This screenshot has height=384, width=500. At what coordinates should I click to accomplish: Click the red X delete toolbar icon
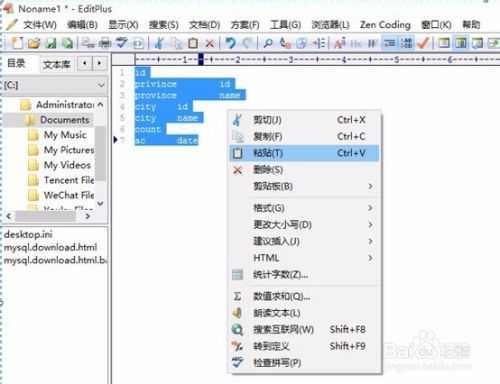(x=209, y=43)
